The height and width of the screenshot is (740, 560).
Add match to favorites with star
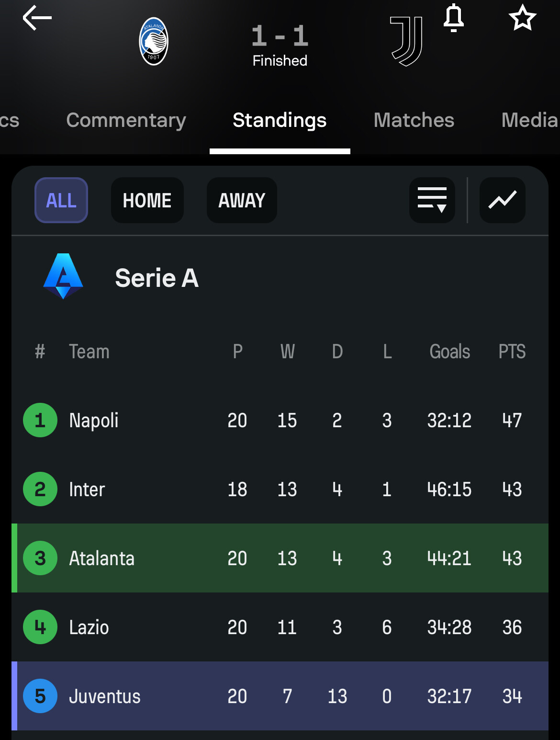pos(522,18)
